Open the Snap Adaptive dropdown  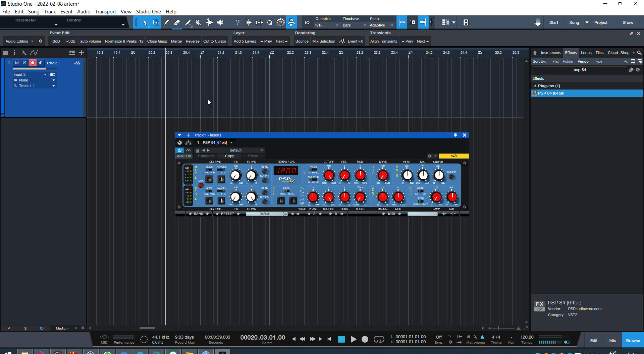click(381, 25)
